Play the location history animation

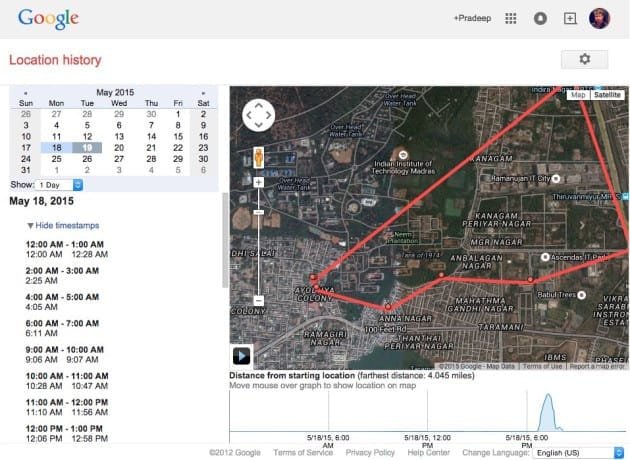click(x=241, y=356)
